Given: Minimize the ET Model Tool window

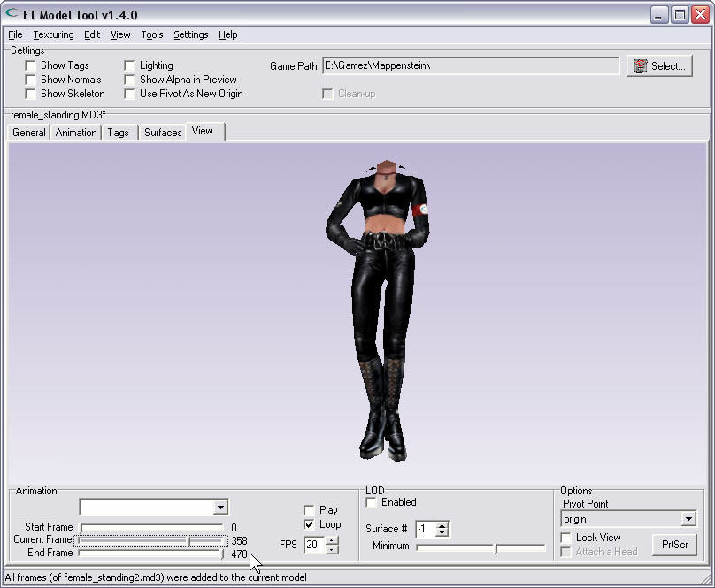Looking at the screenshot, I should pyautogui.click(x=658, y=16).
